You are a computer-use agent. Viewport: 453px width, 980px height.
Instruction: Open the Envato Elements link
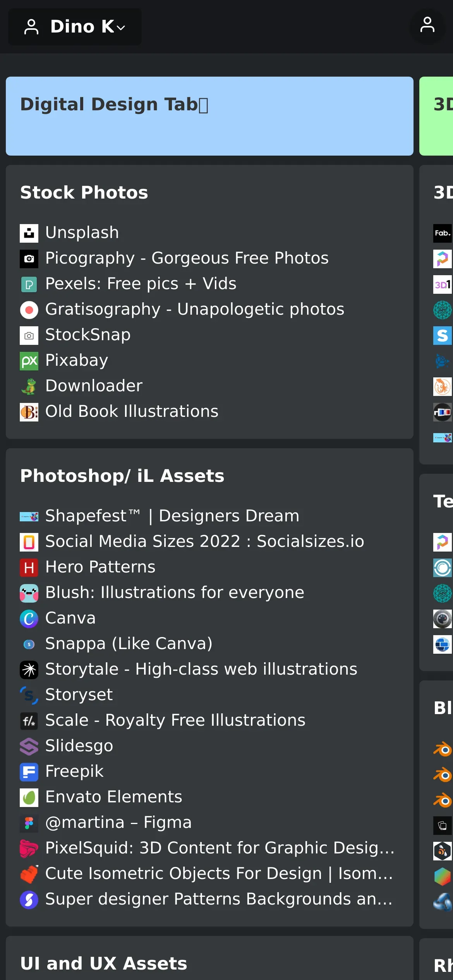coord(113,797)
